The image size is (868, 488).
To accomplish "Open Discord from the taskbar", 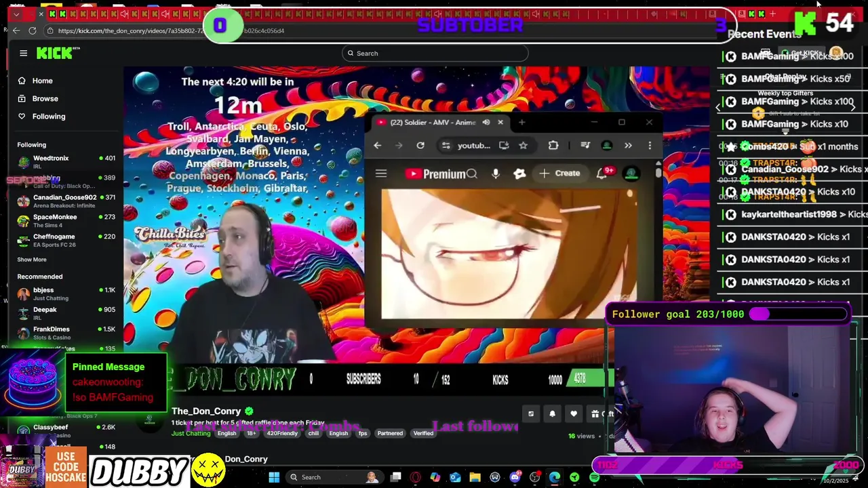I will tap(515, 477).
